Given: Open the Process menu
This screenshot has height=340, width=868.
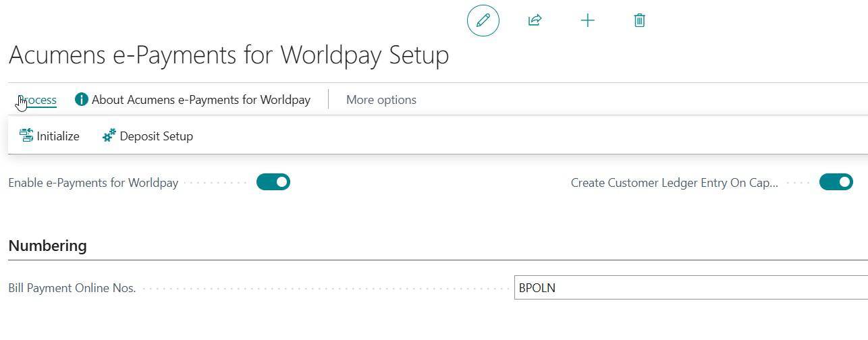Looking at the screenshot, I should [x=37, y=100].
